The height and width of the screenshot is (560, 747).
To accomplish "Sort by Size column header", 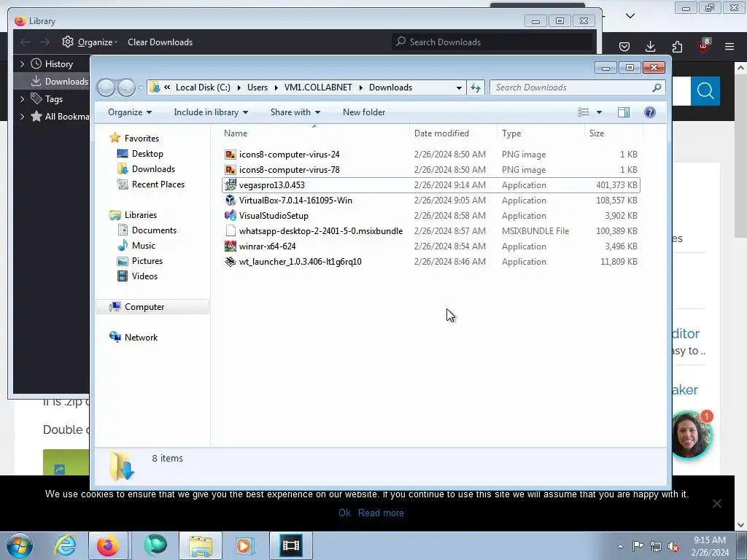I will coord(597,133).
